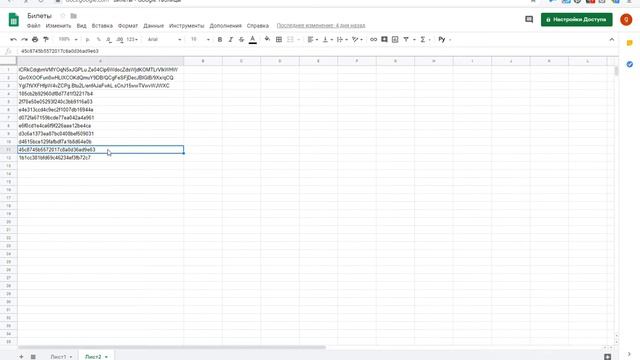Open the input tools Ру button

click(442, 40)
